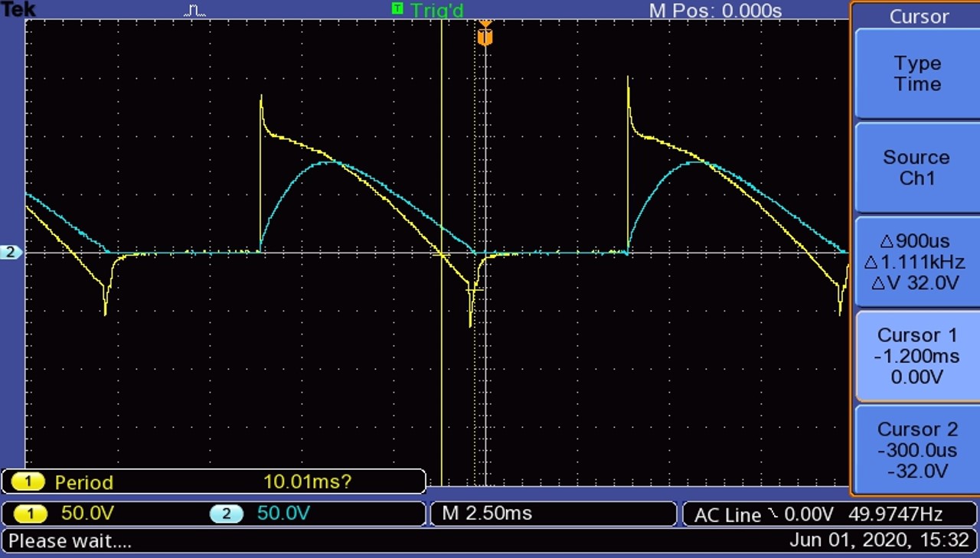Click the M Pos: 0.000s readout

click(x=715, y=10)
